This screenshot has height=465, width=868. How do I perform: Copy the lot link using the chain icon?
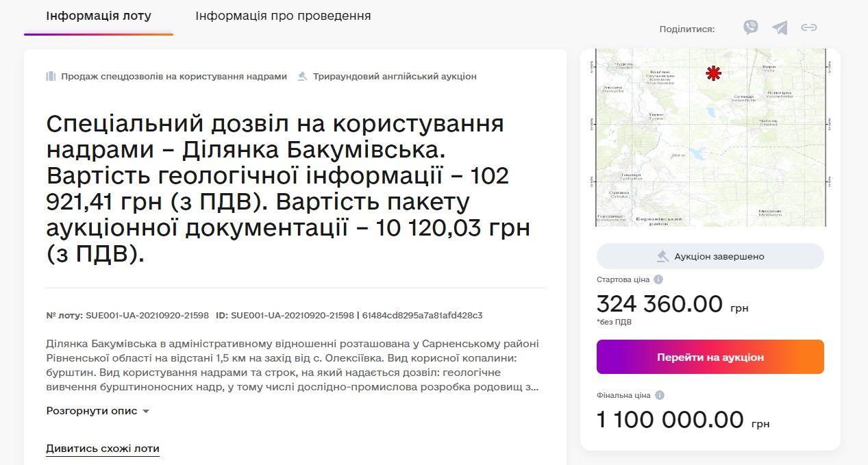click(x=810, y=27)
